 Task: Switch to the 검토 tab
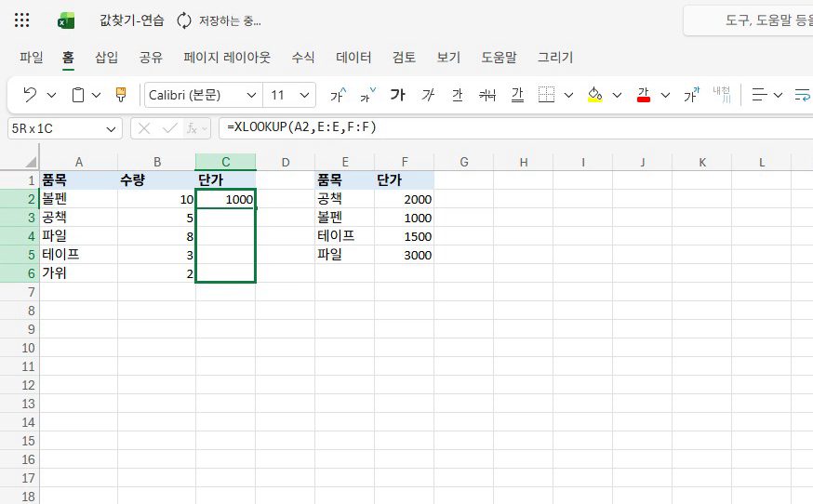(404, 57)
